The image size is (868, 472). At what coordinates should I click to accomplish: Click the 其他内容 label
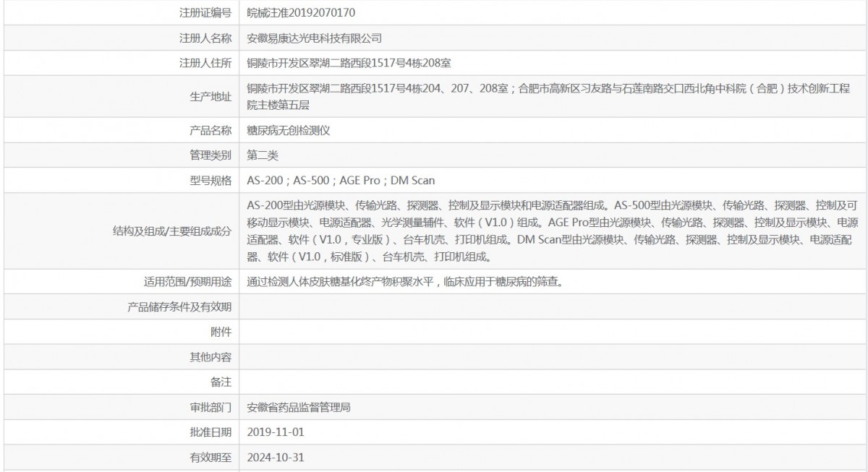point(210,357)
